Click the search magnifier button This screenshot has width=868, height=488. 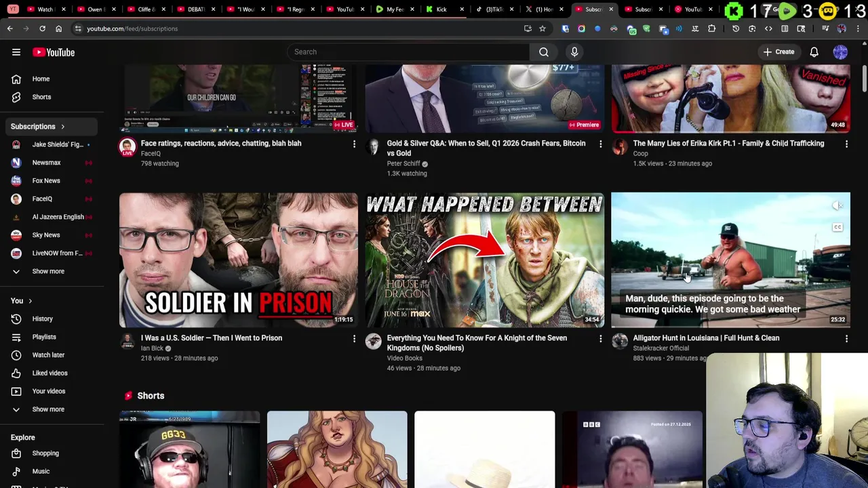point(544,52)
